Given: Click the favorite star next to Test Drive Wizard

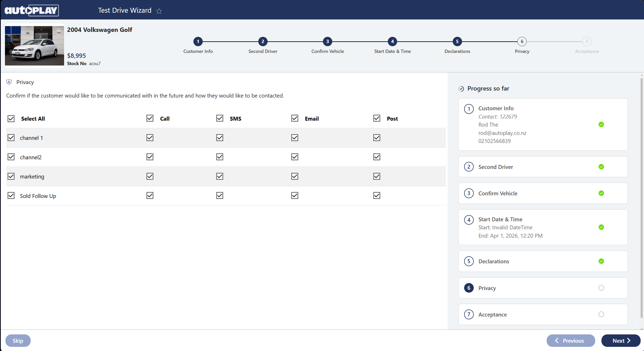Looking at the screenshot, I should pyautogui.click(x=159, y=11).
